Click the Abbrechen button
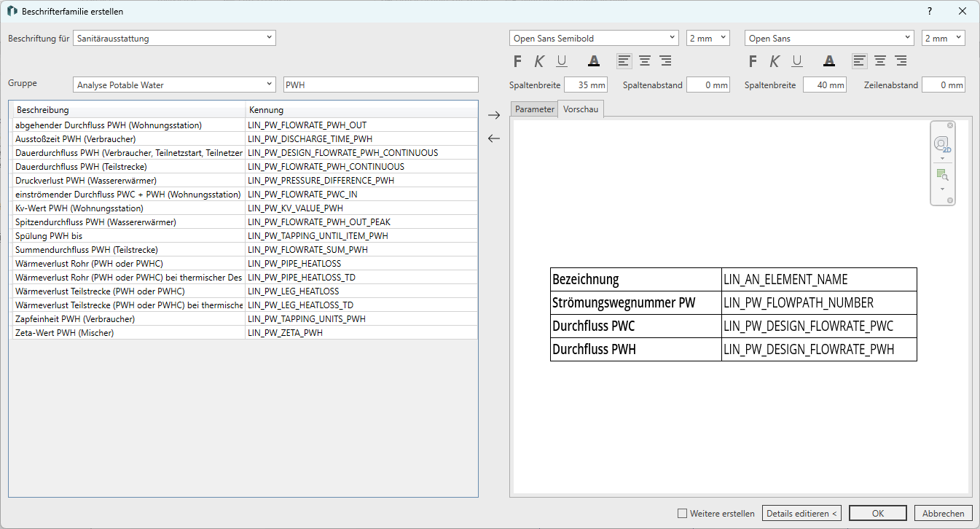The height and width of the screenshot is (529, 980). click(944, 514)
